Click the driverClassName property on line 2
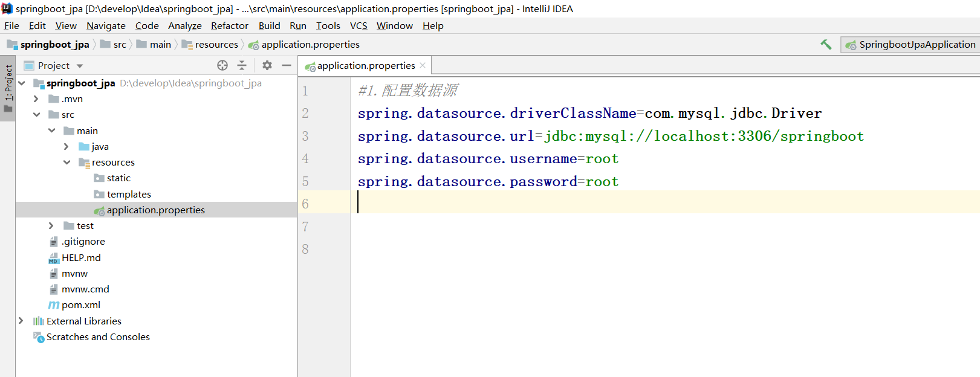This screenshot has height=377, width=980. (573, 114)
